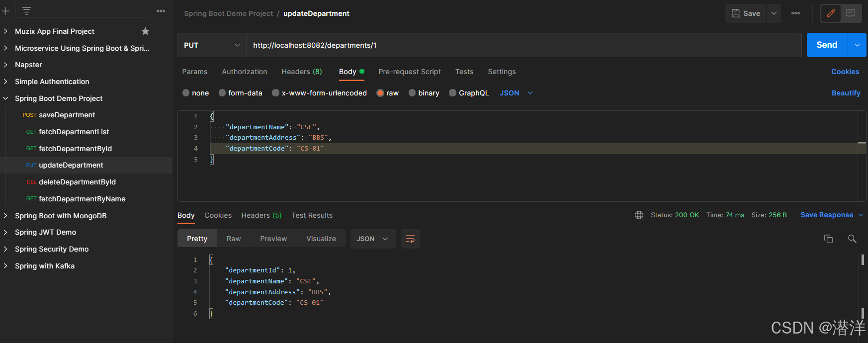
Task: Switch to the Test Results tab
Action: pyautogui.click(x=312, y=215)
